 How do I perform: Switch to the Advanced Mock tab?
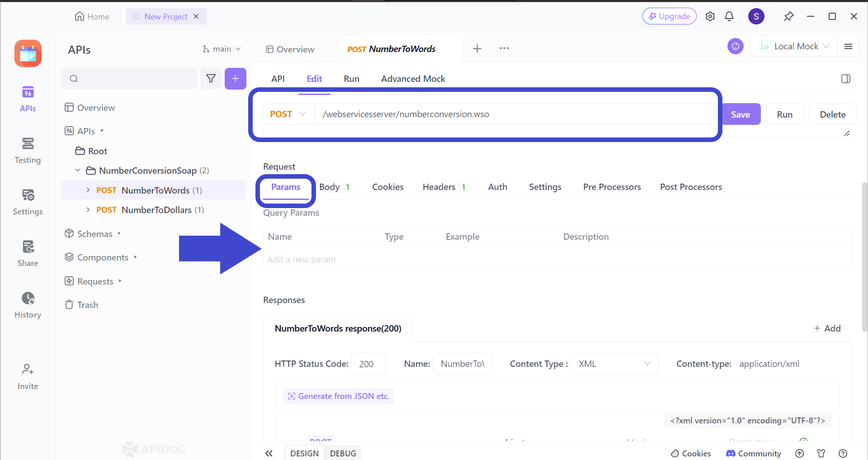pyautogui.click(x=413, y=79)
